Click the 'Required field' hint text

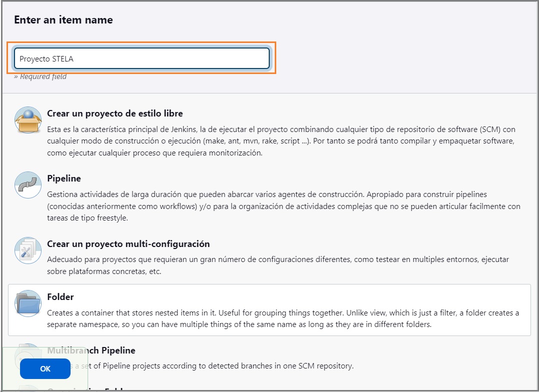click(x=40, y=76)
